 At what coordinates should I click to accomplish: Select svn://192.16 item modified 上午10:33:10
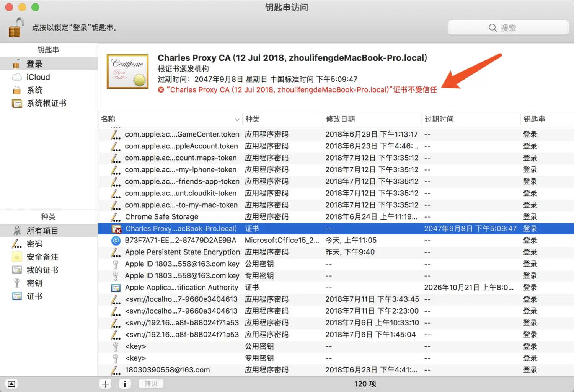[336, 323]
